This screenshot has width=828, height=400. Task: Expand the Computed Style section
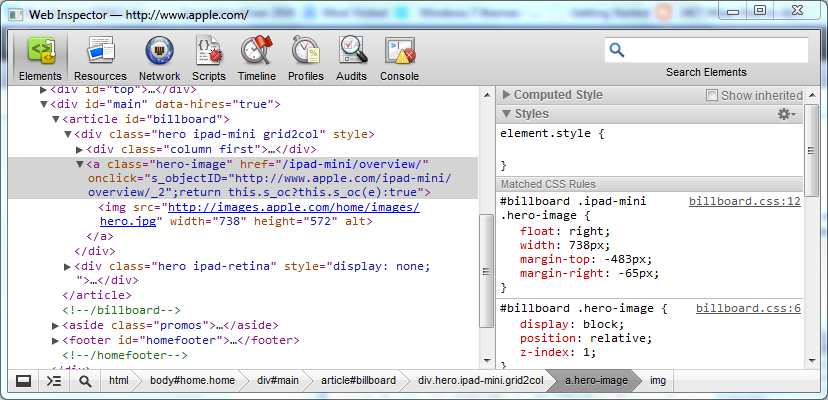[506, 95]
